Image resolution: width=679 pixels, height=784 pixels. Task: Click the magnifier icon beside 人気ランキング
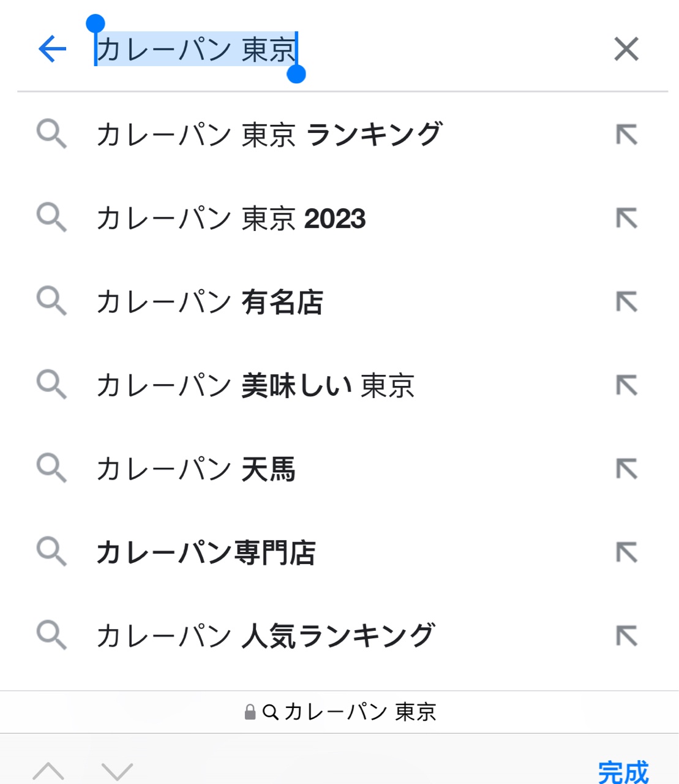[x=51, y=635]
